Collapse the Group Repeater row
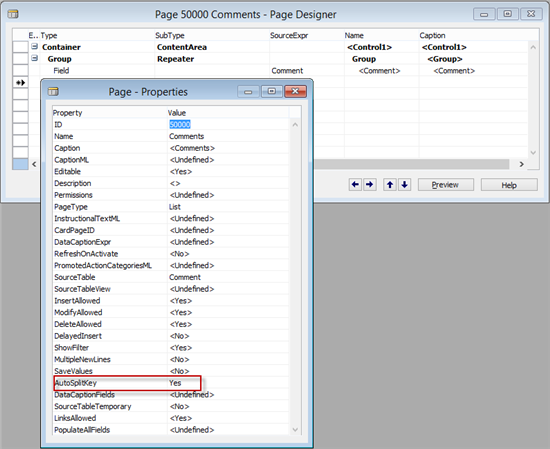550x449 pixels. tap(34, 58)
